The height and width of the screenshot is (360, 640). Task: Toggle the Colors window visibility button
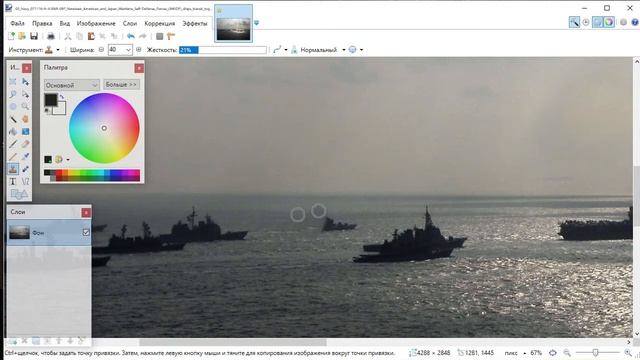[x=609, y=22]
